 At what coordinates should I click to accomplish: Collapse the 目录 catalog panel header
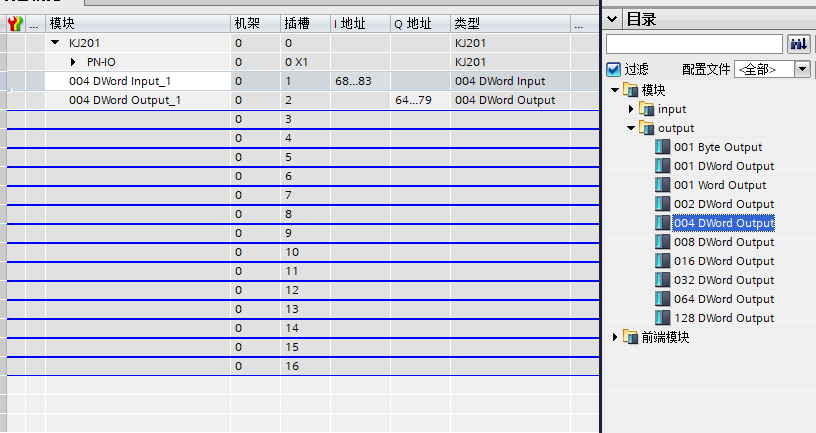click(x=613, y=19)
